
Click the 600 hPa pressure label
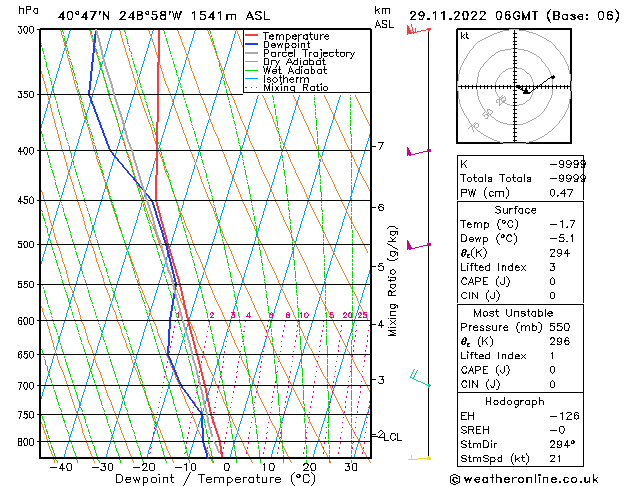click(x=28, y=321)
